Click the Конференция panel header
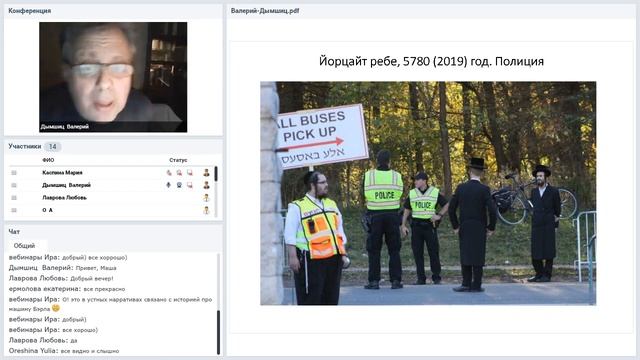This screenshot has height=360, width=640. pos(30,11)
